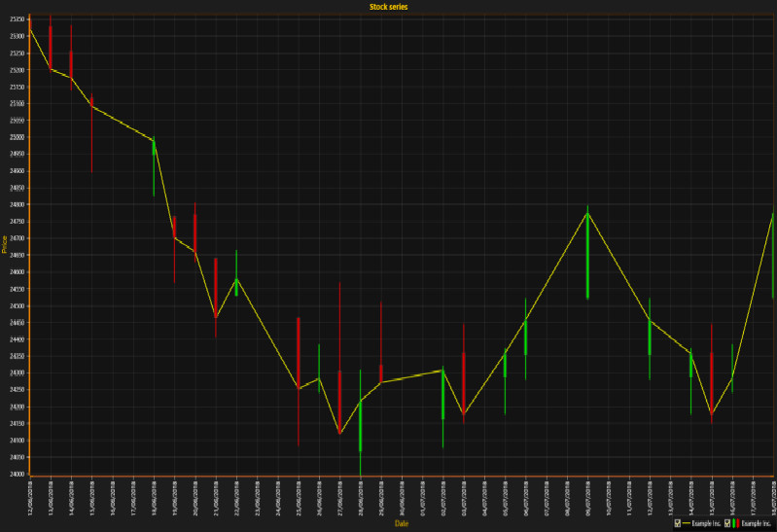The height and width of the screenshot is (532, 777).
Task: Click the 25000 tick label on Price axis
Action: [18, 137]
